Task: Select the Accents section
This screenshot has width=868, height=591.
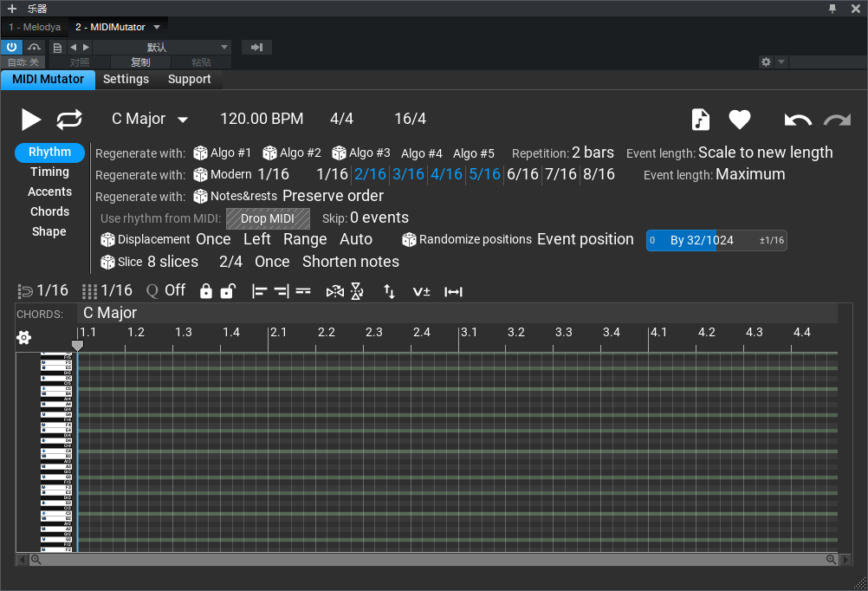Action: pos(50,192)
